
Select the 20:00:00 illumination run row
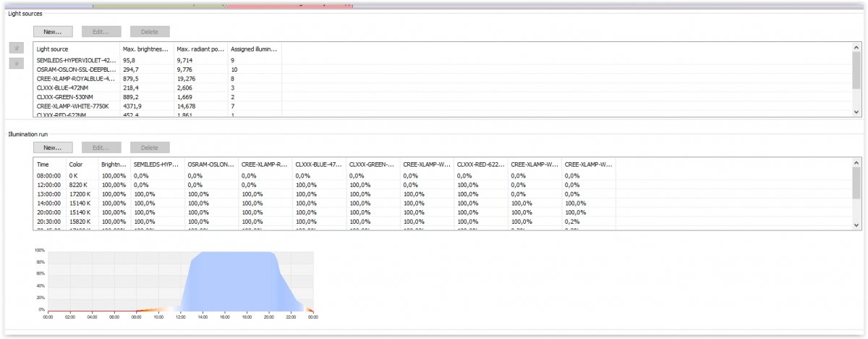pyautogui.click(x=443, y=212)
